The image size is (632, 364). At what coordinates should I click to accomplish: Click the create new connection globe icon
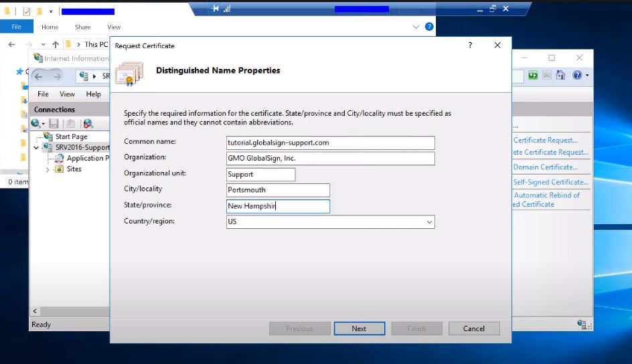[37, 124]
